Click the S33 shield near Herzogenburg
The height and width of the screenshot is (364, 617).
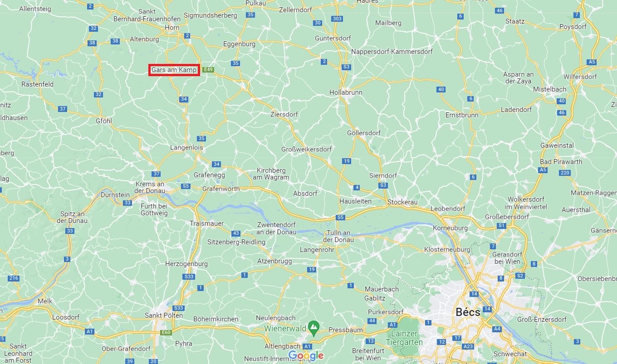[x=189, y=277]
